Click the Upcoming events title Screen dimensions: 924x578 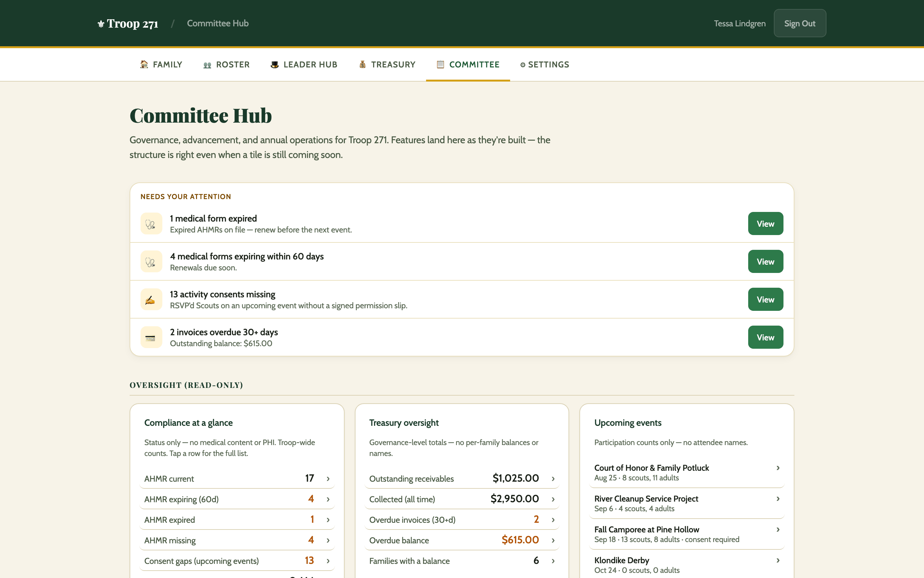628,423
